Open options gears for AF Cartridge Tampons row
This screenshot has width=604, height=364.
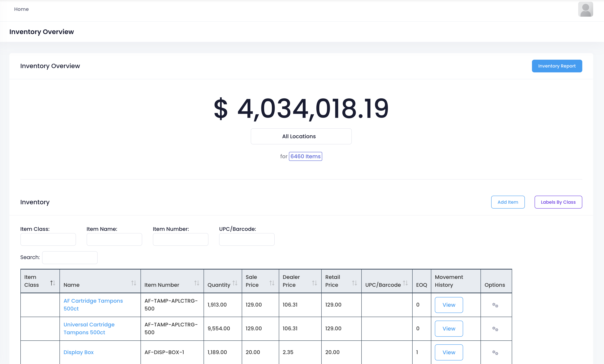[495, 305]
